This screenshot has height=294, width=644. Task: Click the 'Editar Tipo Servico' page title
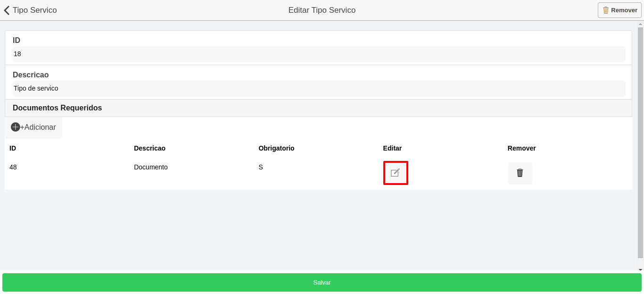tap(322, 10)
